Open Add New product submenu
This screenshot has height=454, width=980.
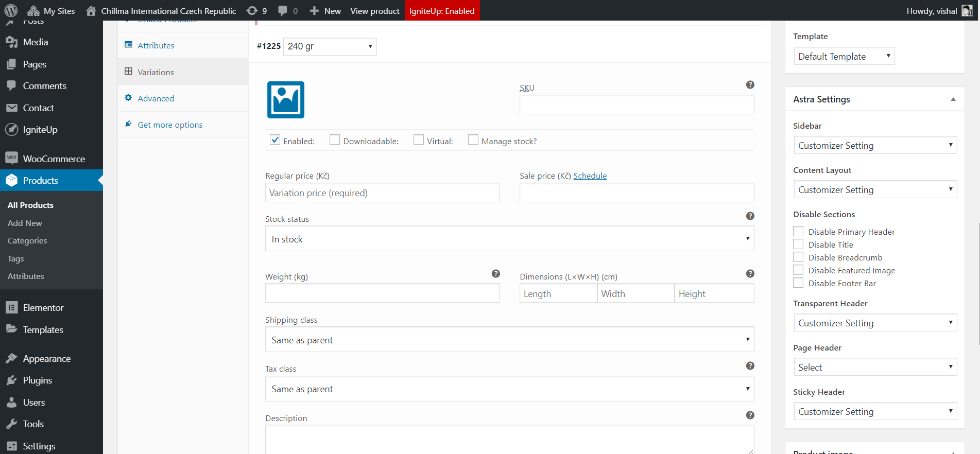click(25, 223)
